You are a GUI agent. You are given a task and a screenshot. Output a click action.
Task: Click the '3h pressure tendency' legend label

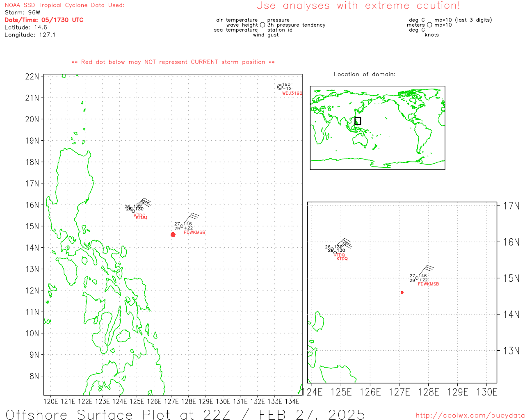coord(296,25)
